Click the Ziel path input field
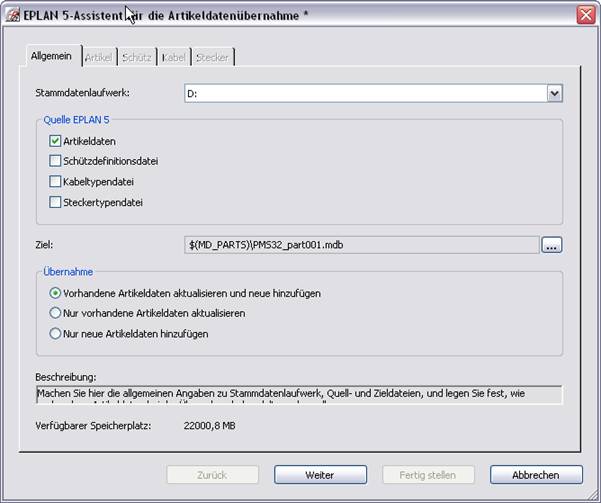The width and height of the screenshot is (601, 503). [360, 244]
